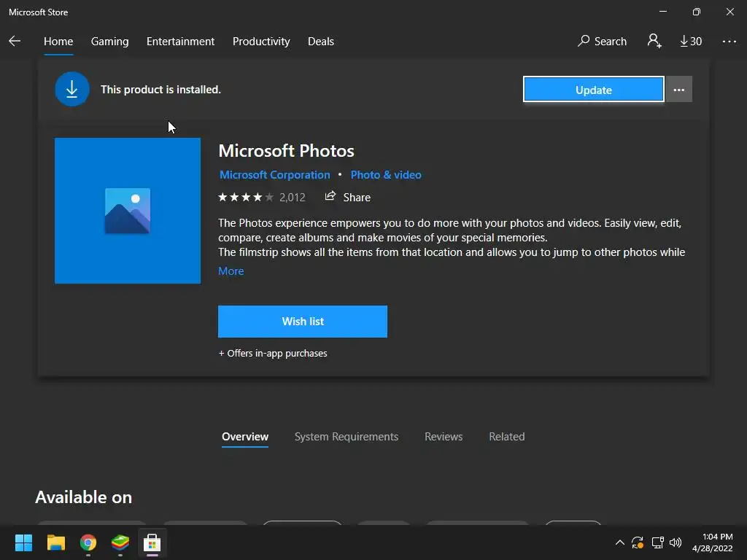
Task: Open the Microsoft Corporation publisher link
Action: coord(274,175)
